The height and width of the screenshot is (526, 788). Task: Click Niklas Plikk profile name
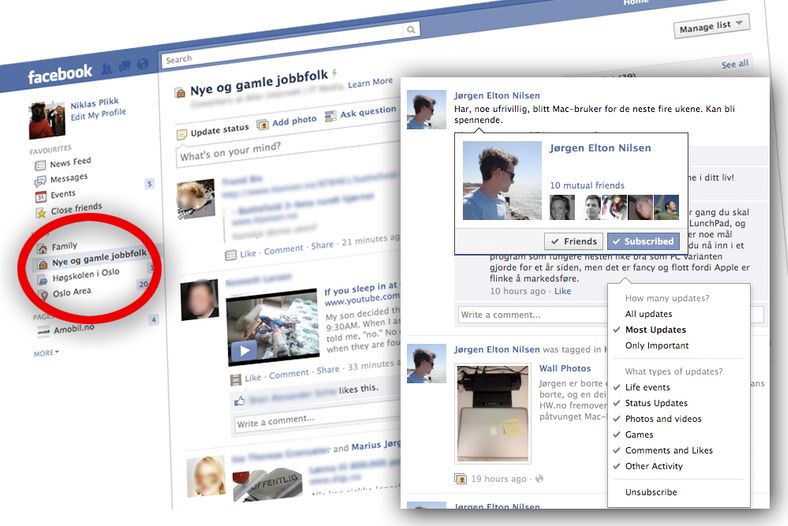coord(94,103)
